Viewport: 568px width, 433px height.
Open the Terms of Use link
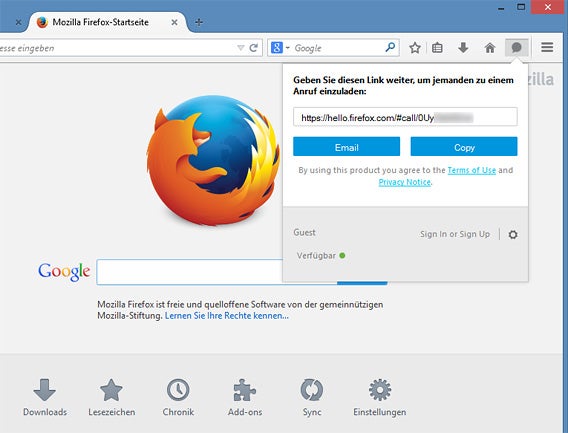(x=472, y=170)
